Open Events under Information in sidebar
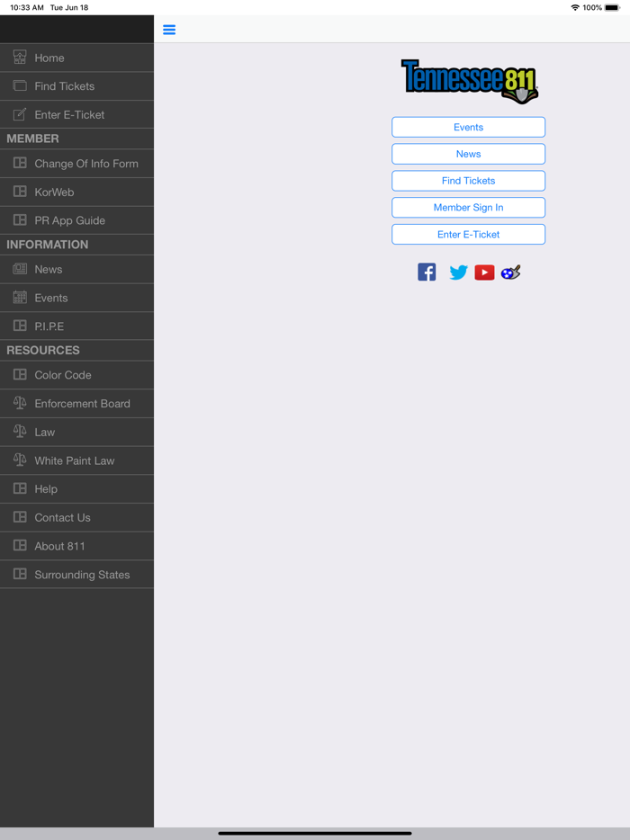The height and width of the screenshot is (840, 630). pos(76,298)
